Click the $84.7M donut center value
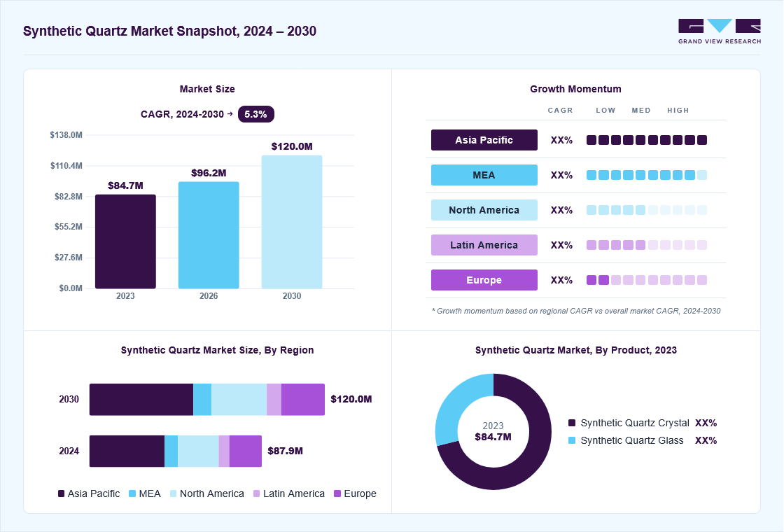The height and width of the screenshot is (532, 784). 493,437
